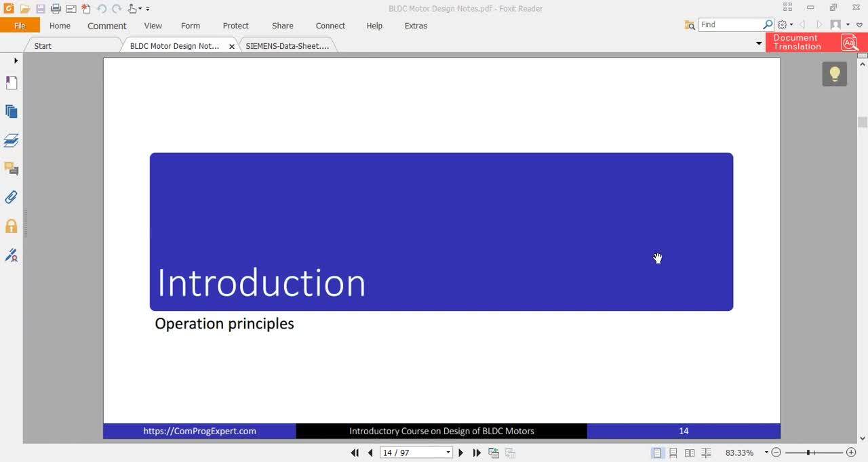Email the PDF using the envelope icon
This screenshot has width=868, height=462.
(x=71, y=9)
